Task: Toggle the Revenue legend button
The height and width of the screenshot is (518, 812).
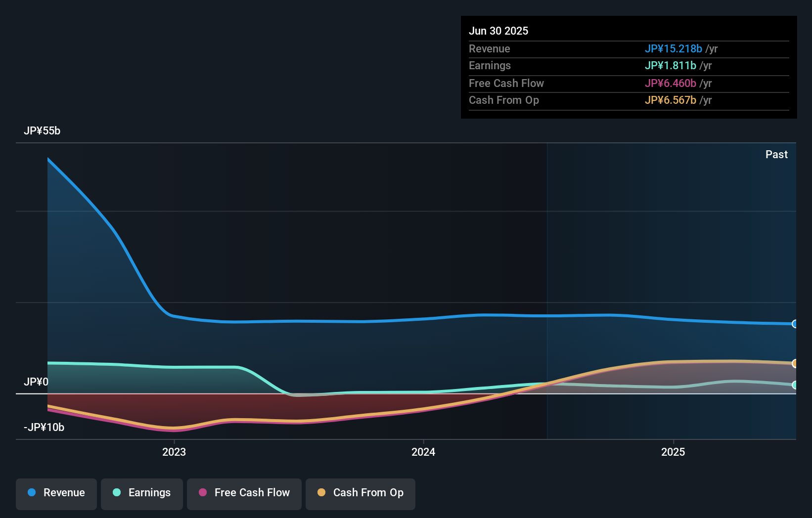Action: (x=56, y=494)
